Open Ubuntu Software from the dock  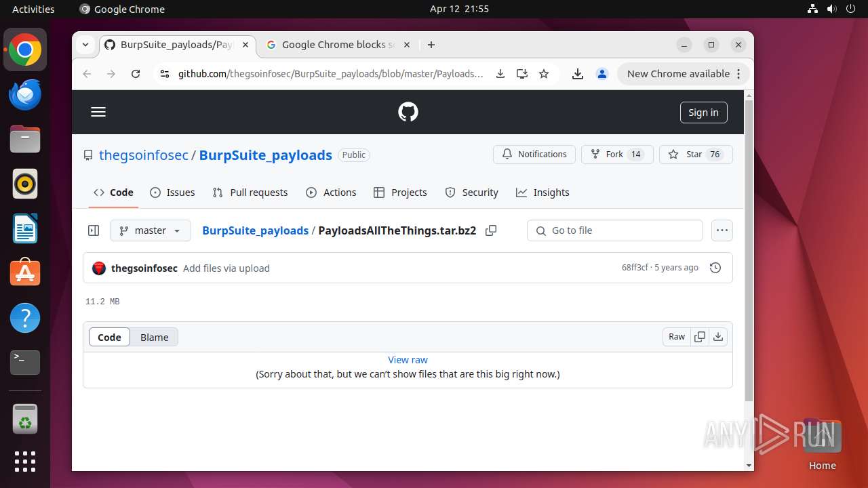25,273
